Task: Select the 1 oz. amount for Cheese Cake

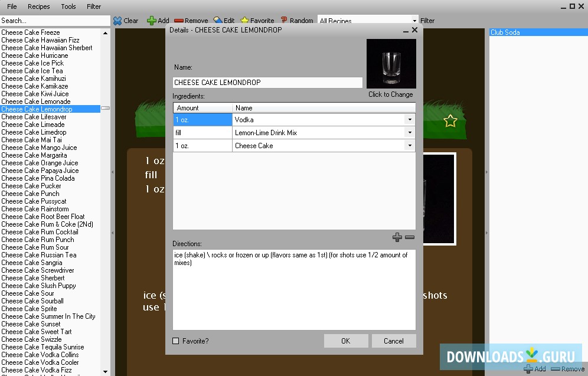Action: tap(202, 146)
